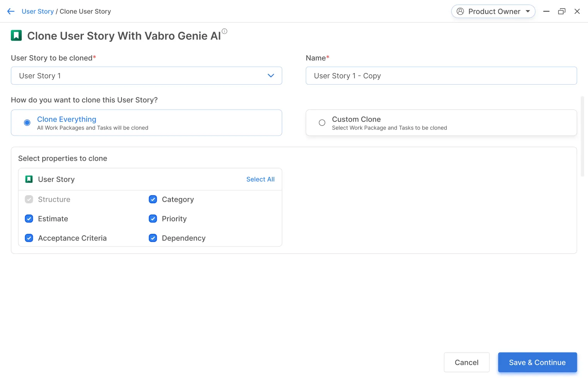Choose the Clone Everything radio button
Image resolution: width=588 pixels, height=378 pixels.
(x=27, y=123)
